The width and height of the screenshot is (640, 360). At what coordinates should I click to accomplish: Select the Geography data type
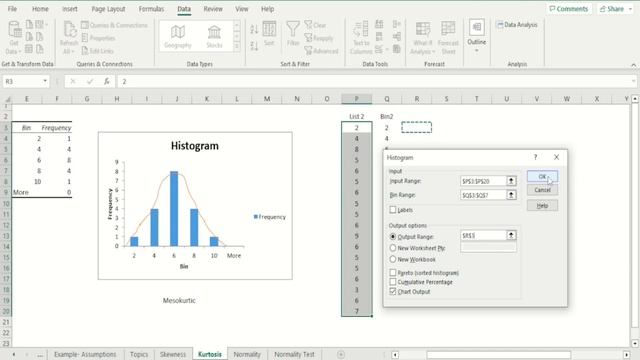tap(178, 36)
